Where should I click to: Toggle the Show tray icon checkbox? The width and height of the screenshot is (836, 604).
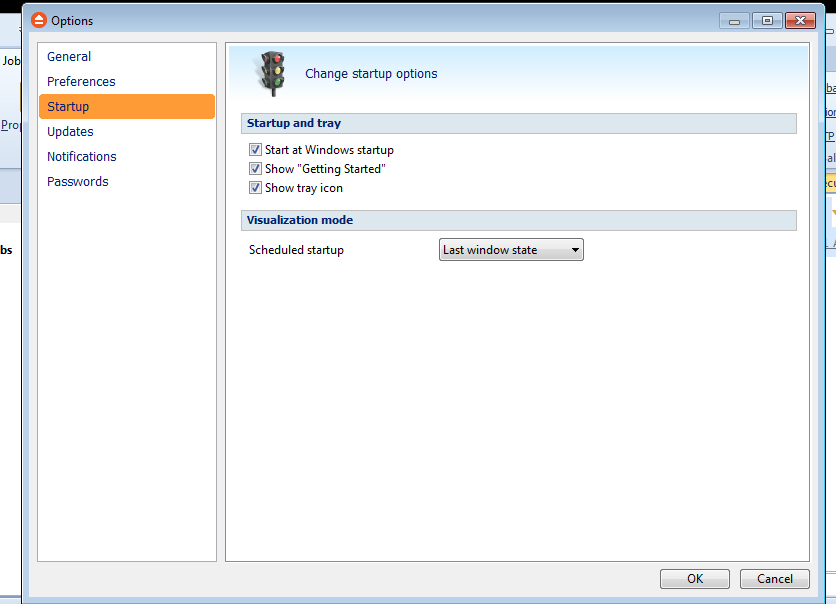(x=255, y=188)
